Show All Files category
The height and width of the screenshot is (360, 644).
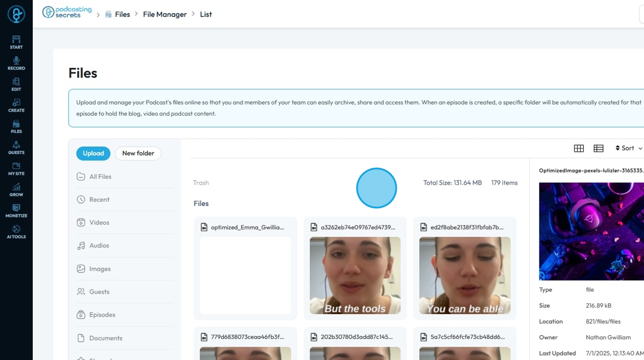pyautogui.click(x=125, y=177)
